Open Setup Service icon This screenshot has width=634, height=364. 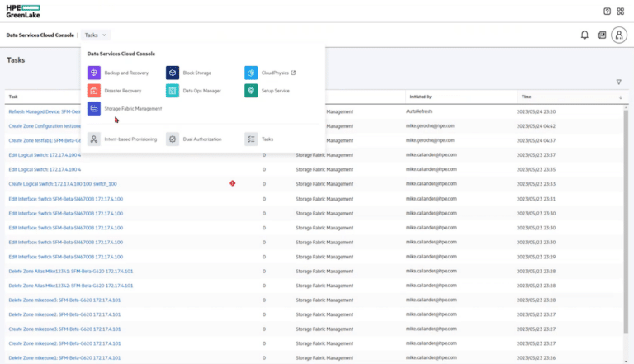tap(251, 91)
